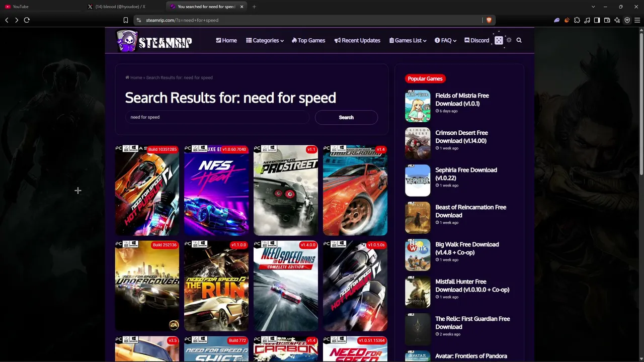Open Need for Speed The Run cover

[216, 286]
